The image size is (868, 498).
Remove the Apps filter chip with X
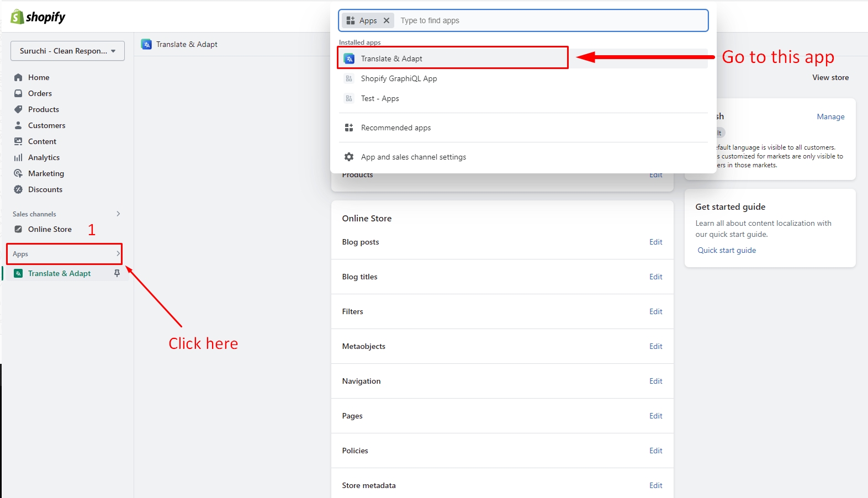click(x=387, y=20)
